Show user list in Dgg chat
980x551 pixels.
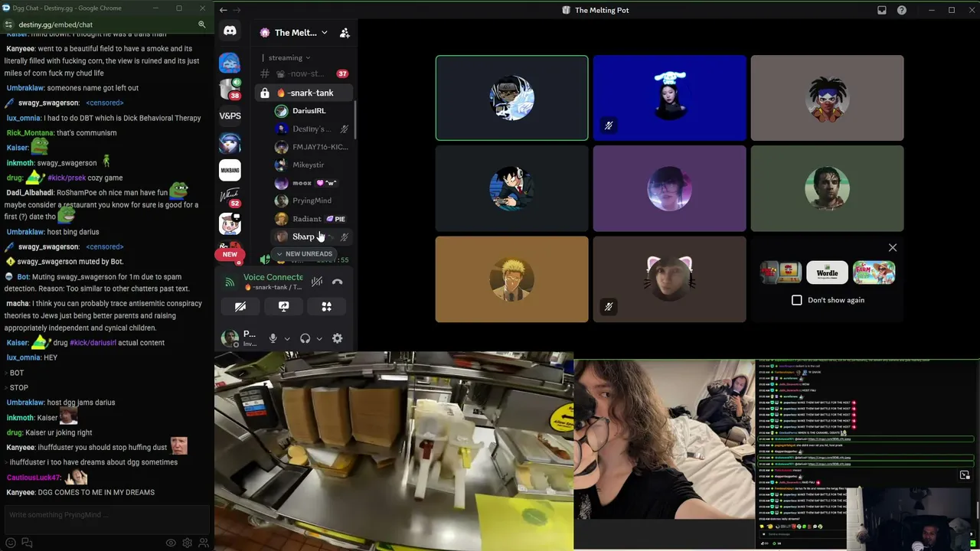[x=203, y=543]
